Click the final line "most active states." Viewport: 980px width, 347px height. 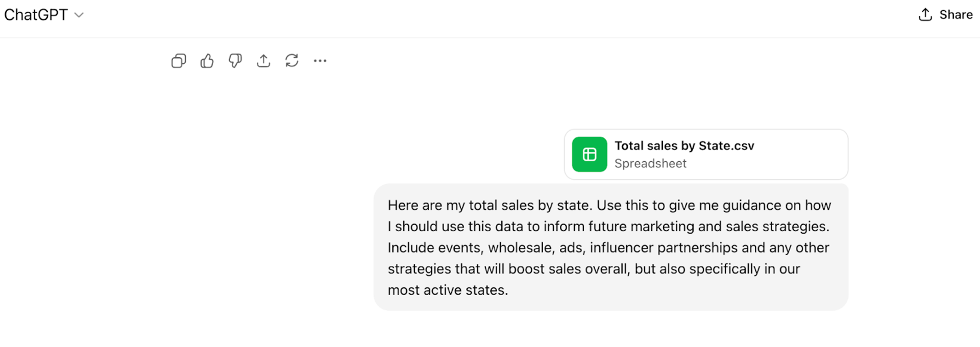(448, 290)
